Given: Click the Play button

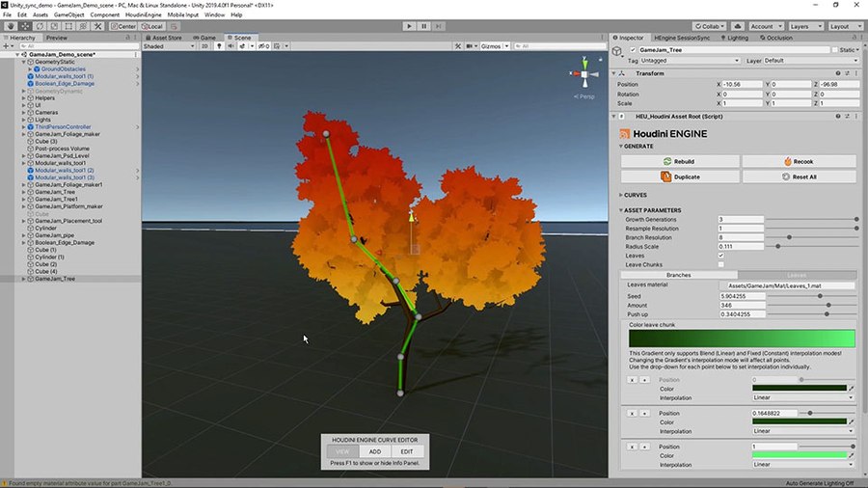Looking at the screenshot, I should 409,26.
